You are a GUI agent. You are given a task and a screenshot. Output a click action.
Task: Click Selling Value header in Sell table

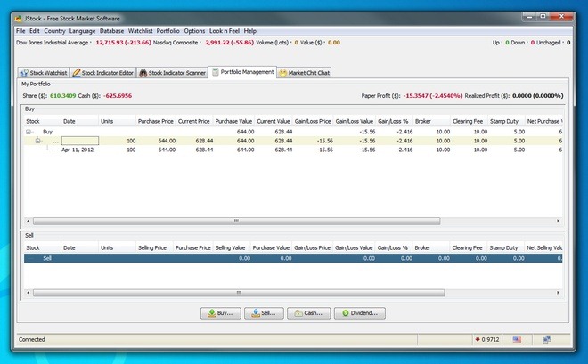(x=230, y=248)
